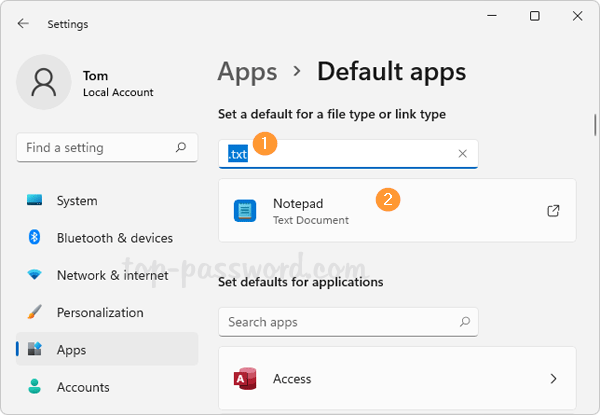Click Tom's user avatar icon
The width and height of the screenshot is (600, 415).
point(44,83)
